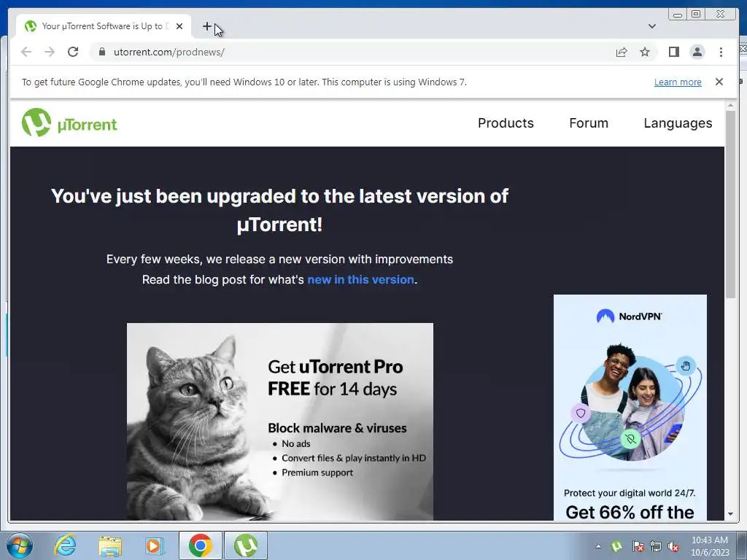Click the NordVPN 66% off text
The image size is (747, 560).
coord(630,512)
